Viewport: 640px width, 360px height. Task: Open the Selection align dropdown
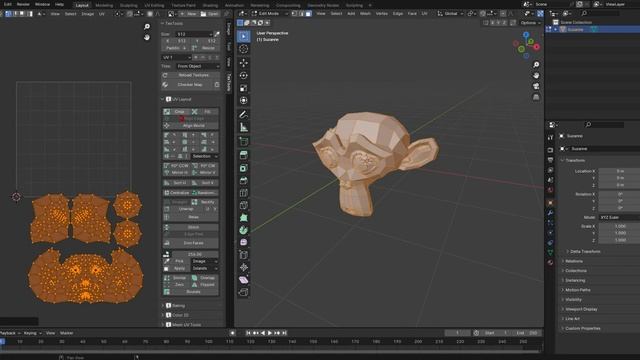pos(205,156)
